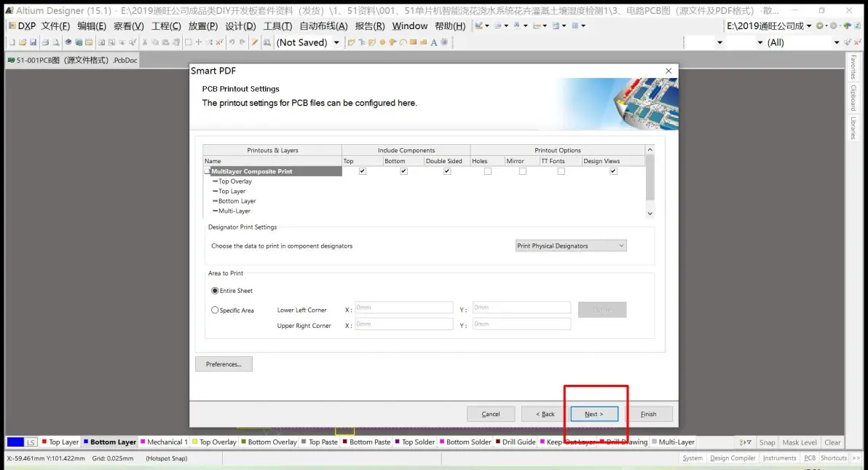This screenshot has height=470, width=868.
Task: Click the Place String 'A' icon
Action: [434, 42]
